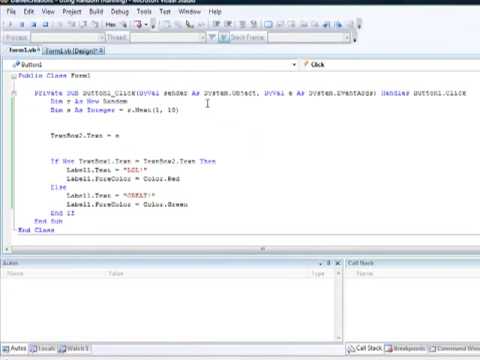Open the View menu
480x360 pixels.
pos(48,12)
